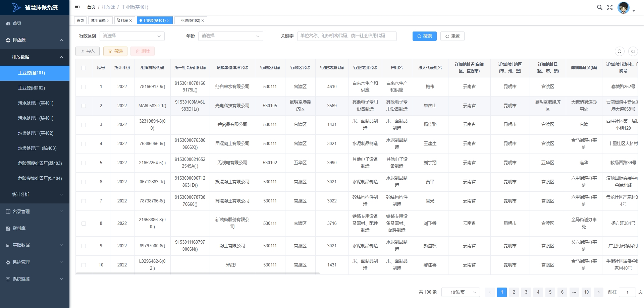This screenshot has width=644, height=308.
Task: Click the 重置 button
Action: pyautogui.click(x=452, y=36)
